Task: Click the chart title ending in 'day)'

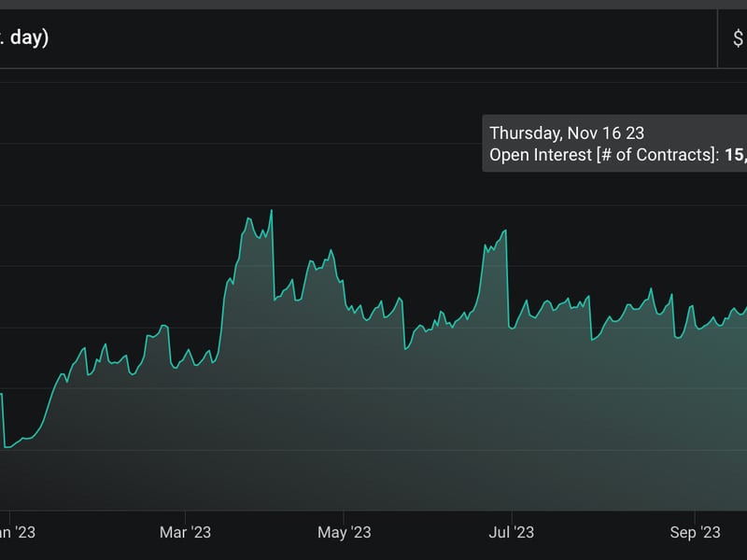Action: pyautogui.click(x=24, y=39)
